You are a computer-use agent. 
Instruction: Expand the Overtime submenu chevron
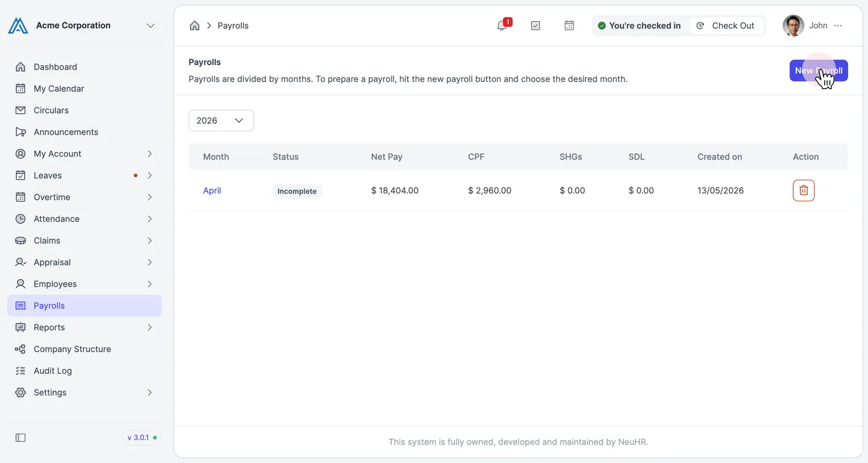[149, 197]
